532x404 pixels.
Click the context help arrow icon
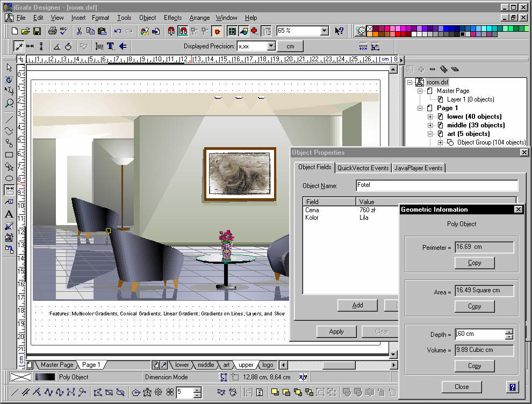tap(339, 31)
